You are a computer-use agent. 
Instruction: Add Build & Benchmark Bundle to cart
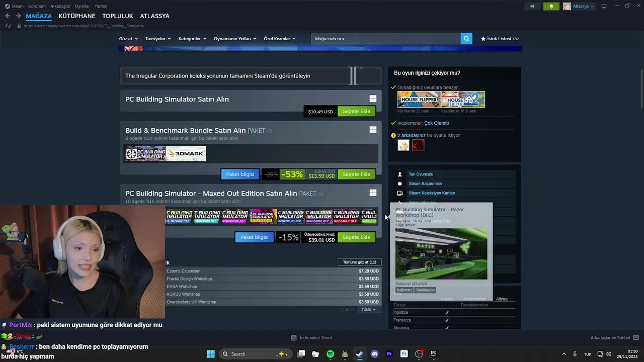pyautogui.click(x=356, y=174)
